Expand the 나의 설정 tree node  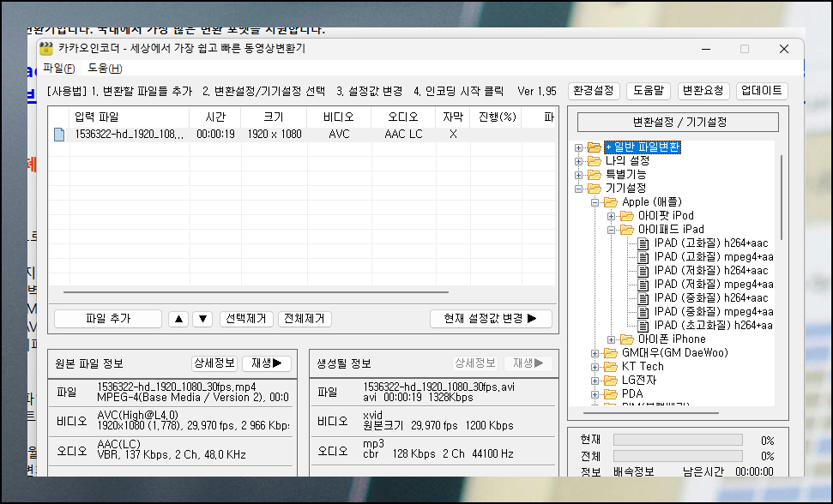pos(578,161)
